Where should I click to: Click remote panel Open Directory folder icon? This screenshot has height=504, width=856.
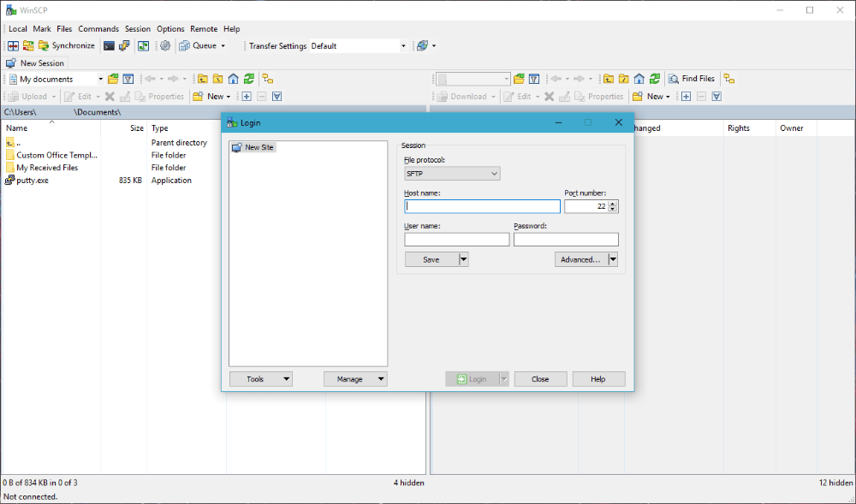click(519, 79)
